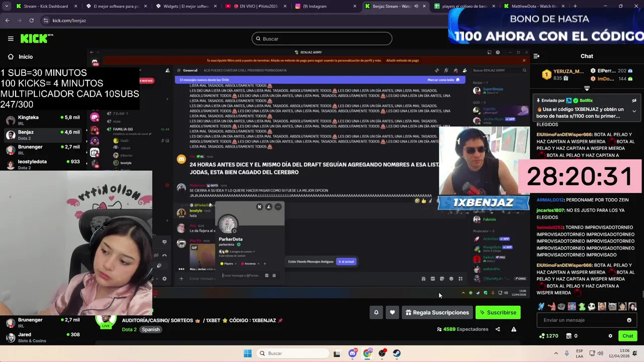Open chat settings gear icon
Viewport: 644px width, 362px height.
[610, 336]
